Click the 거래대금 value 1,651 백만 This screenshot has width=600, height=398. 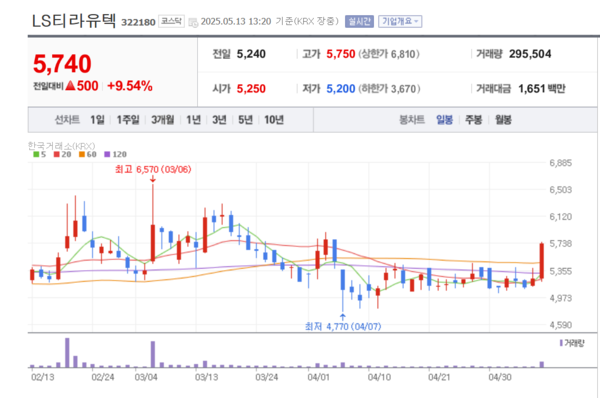(x=541, y=89)
